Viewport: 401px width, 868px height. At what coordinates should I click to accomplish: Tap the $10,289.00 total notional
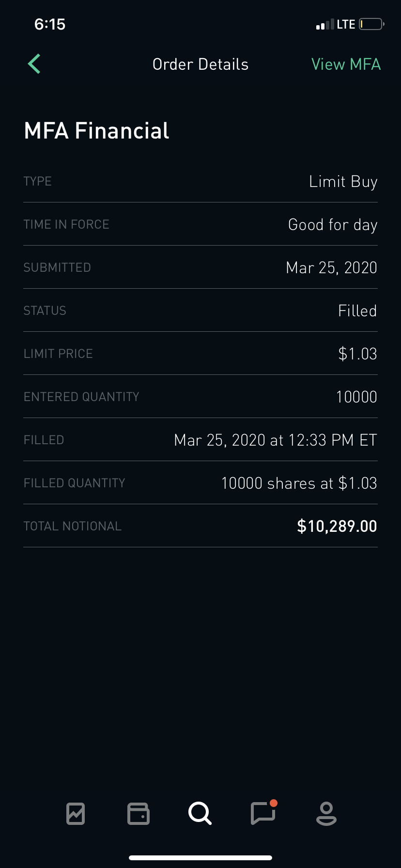click(x=337, y=527)
